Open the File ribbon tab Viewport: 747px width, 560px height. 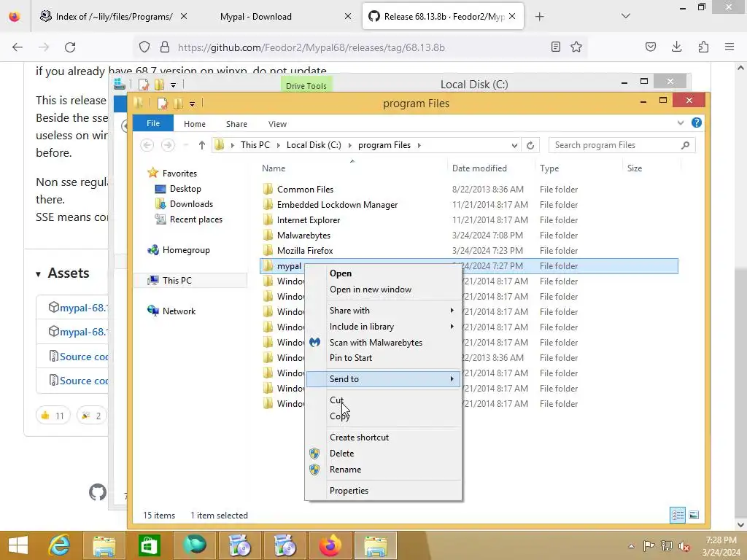click(x=153, y=123)
